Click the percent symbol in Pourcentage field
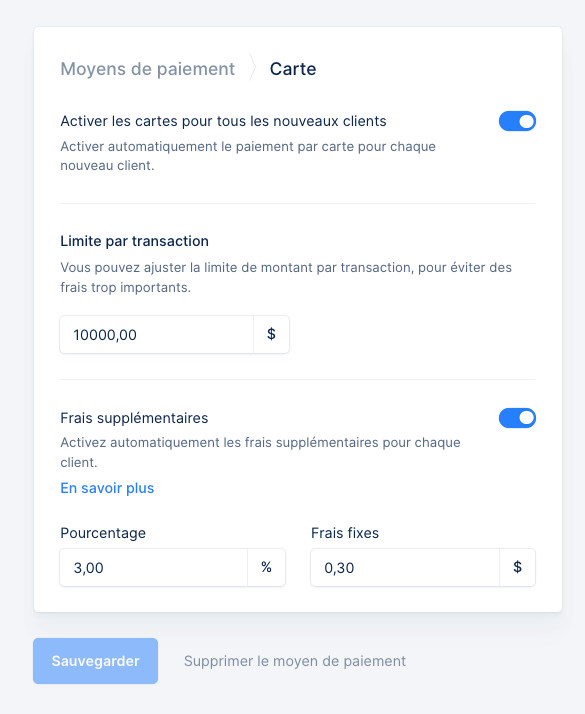Screen dimensions: 585x714 (266, 567)
